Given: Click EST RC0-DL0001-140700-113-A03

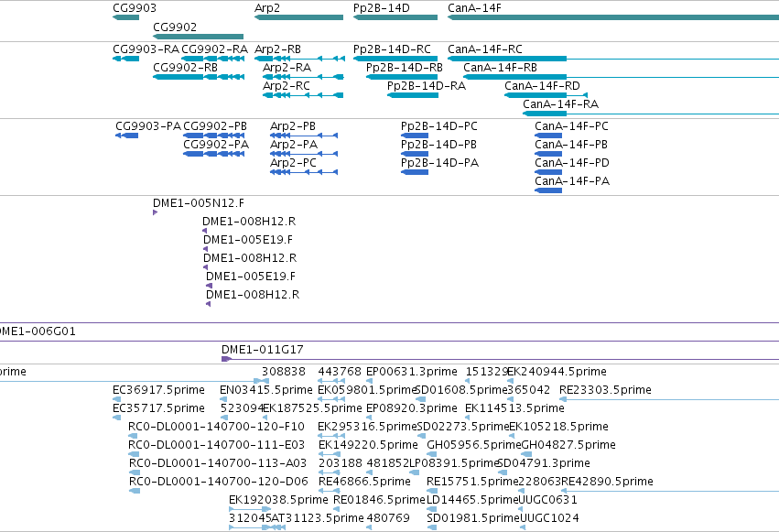Looking at the screenshot, I should (135, 472).
